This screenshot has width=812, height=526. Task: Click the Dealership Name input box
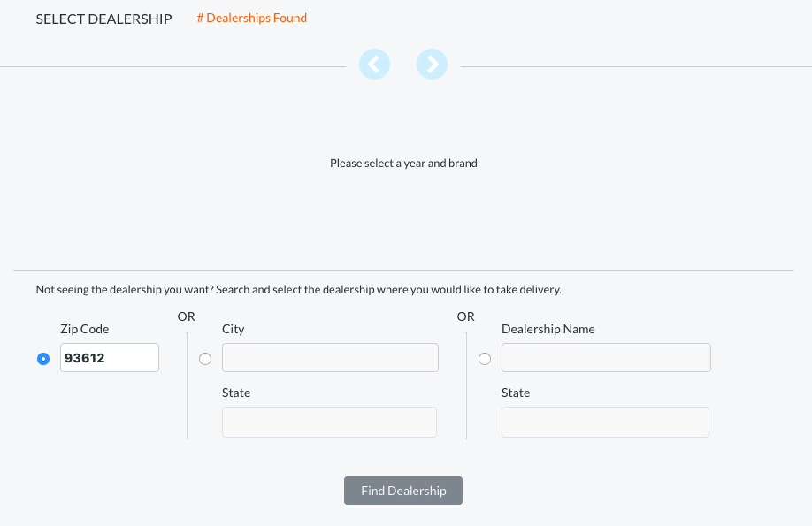coord(605,357)
